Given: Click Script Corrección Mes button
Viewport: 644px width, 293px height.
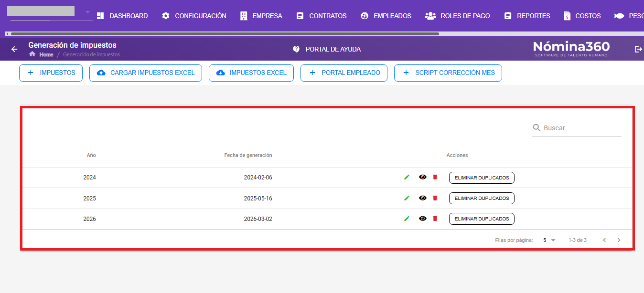Looking at the screenshot, I should tap(448, 73).
